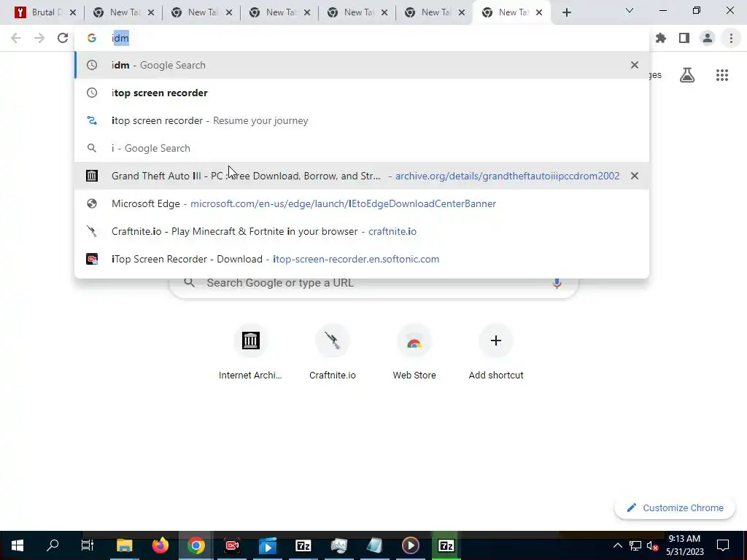Select the 'i - Google Search' suggestion
The width and height of the screenshot is (747, 560).
pyautogui.click(x=362, y=148)
